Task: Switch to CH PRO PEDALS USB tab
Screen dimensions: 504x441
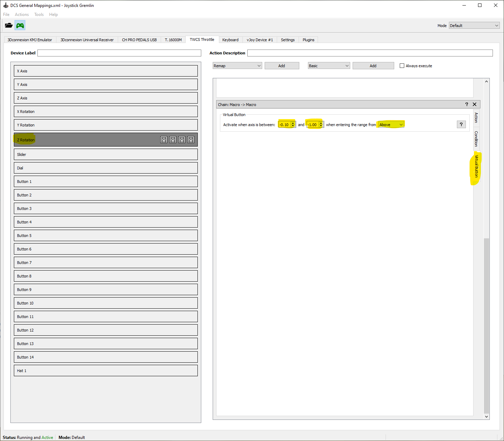Action: tap(139, 40)
